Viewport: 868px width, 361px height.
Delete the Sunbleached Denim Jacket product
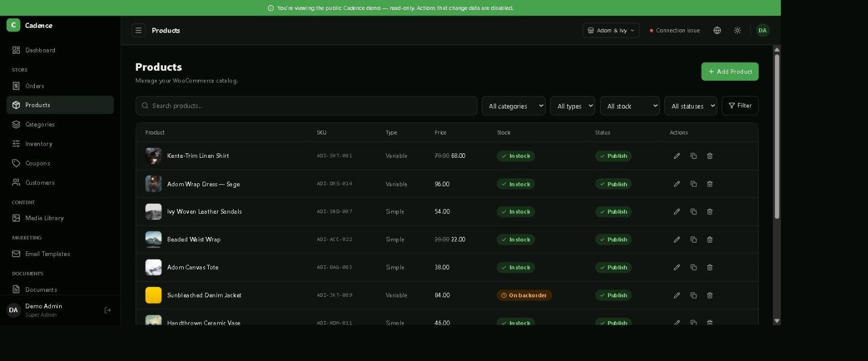click(x=710, y=295)
